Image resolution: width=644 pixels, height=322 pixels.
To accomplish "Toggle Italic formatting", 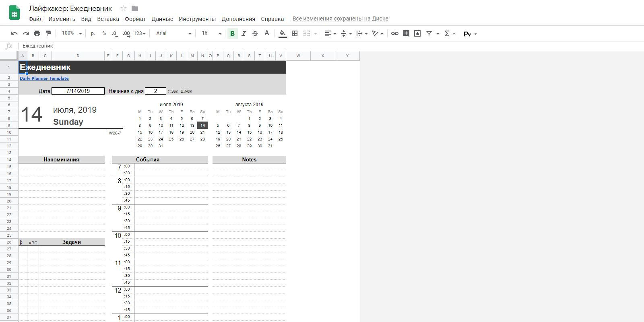I will click(x=244, y=33).
